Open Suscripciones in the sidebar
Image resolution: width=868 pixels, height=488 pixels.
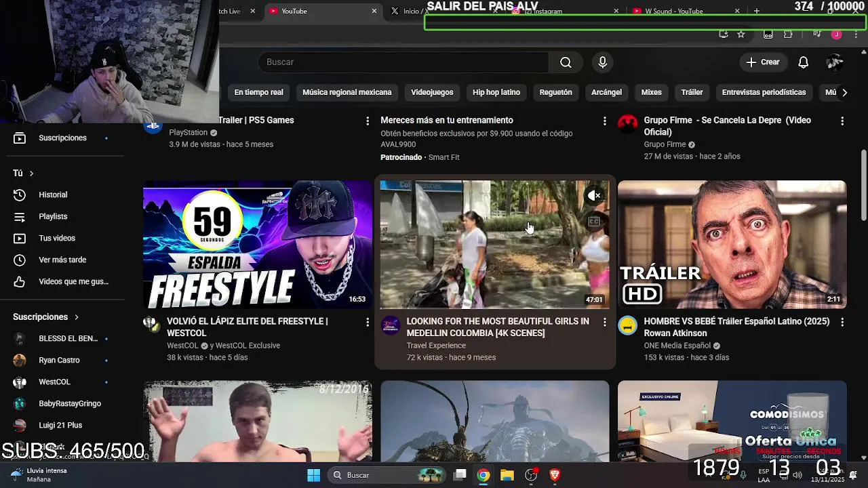click(62, 138)
